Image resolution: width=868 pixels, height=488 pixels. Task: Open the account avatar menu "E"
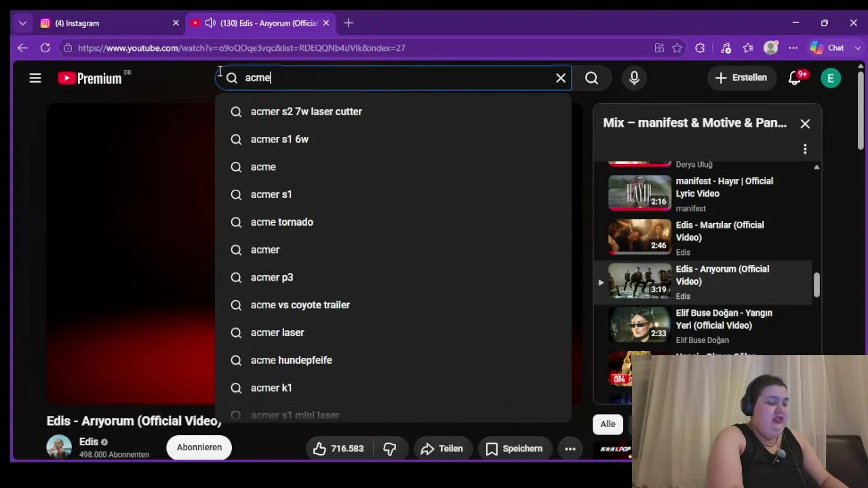(x=831, y=78)
